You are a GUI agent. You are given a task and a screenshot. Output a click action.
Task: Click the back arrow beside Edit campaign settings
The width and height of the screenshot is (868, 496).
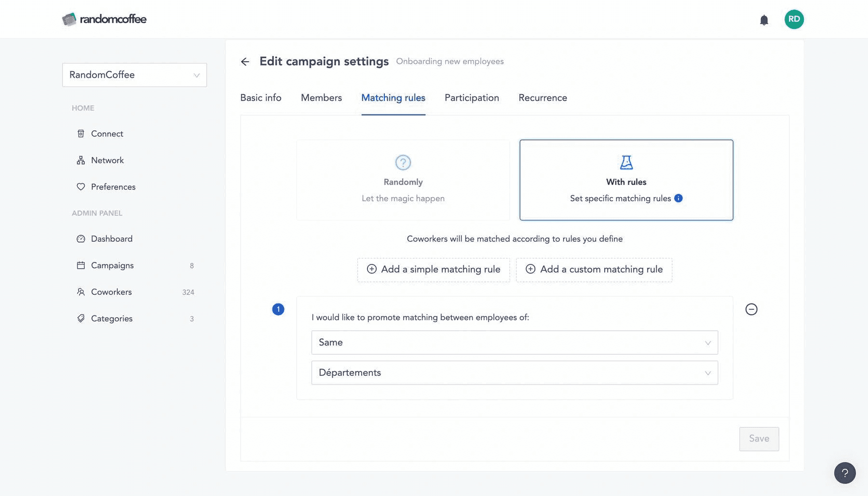[x=245, y=62]
